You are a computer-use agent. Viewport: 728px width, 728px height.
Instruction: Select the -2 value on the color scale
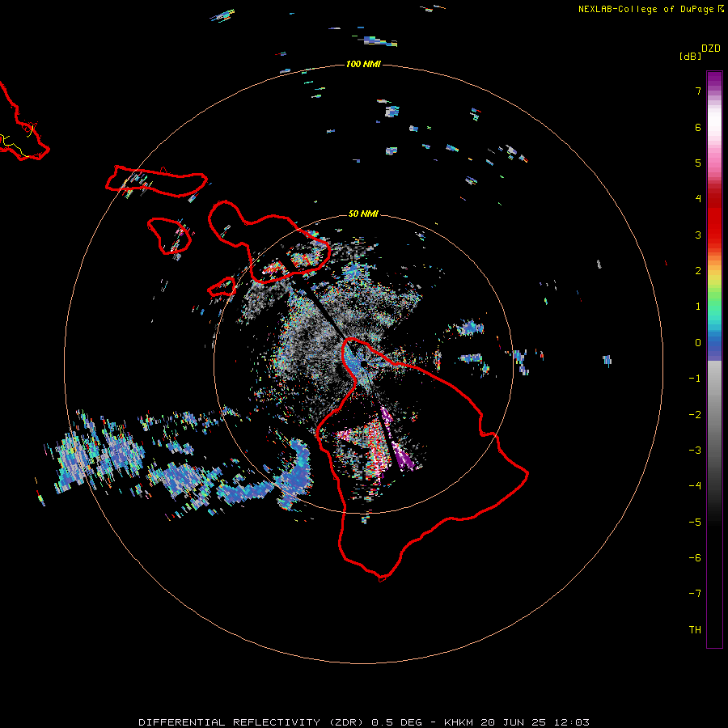pyautogui.click(x=695, y=415)
